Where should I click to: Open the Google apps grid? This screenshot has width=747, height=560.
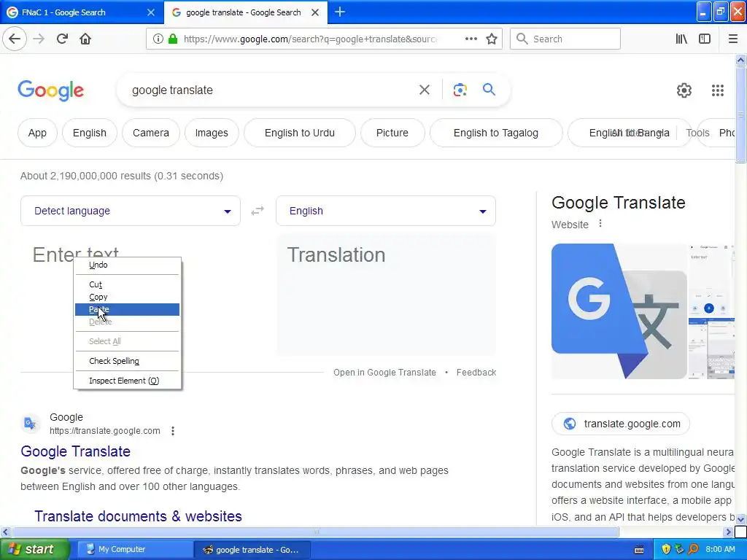click(718, 90)
